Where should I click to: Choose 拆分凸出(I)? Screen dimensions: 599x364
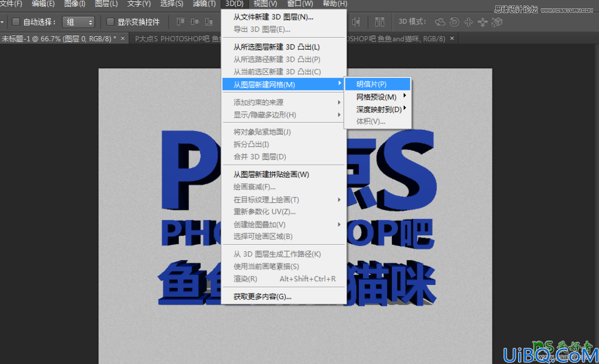click(284, 144)
